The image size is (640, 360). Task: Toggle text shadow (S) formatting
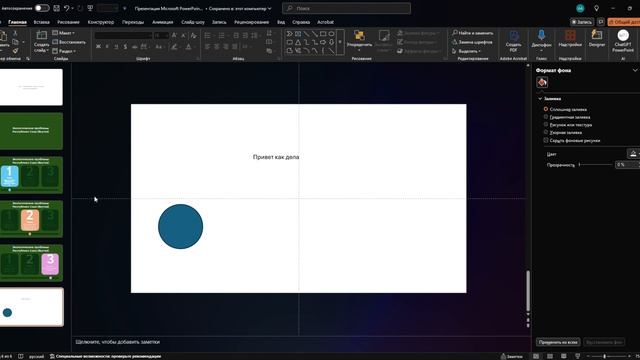tap(125, 47)
